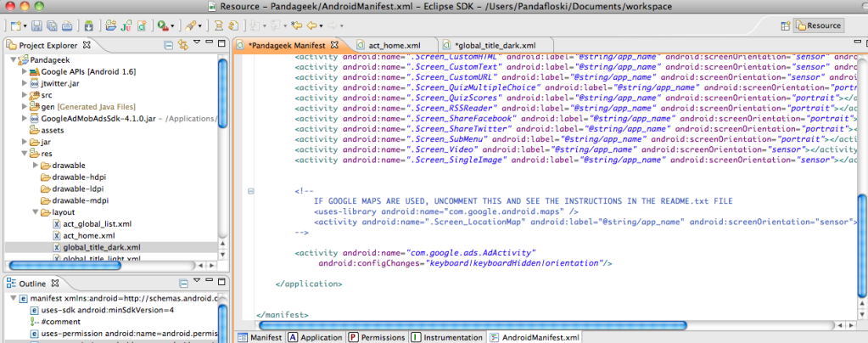
Task: Expand the drawable folder
Action: (35, 165)
